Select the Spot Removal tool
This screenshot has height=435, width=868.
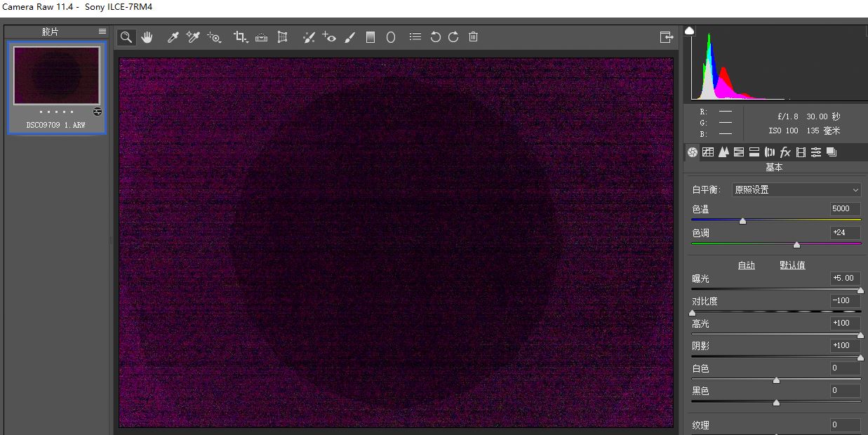click(309, 37)
